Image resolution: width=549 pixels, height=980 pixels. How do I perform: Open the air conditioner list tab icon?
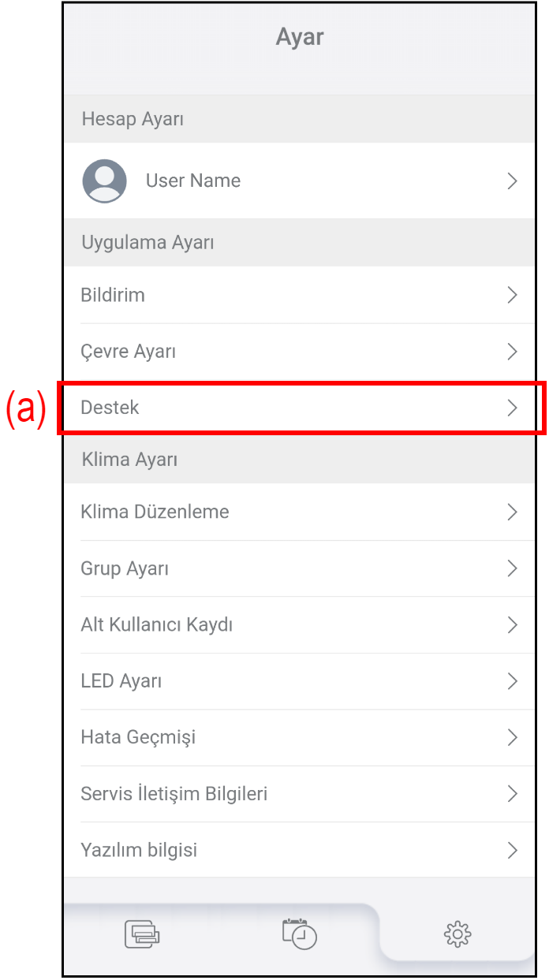coord(142,934)
